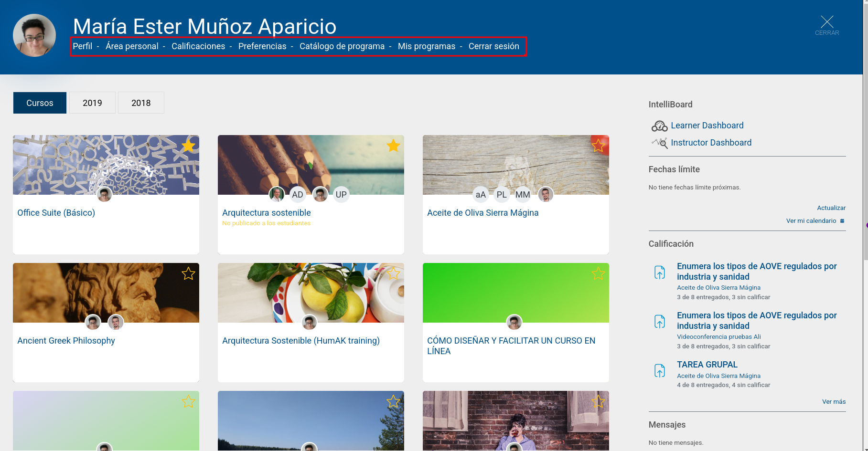Click second teacher avatar on Ancient Greek Philosophy
The height and width of the screenshot is (451, 868).
[116, 323]
